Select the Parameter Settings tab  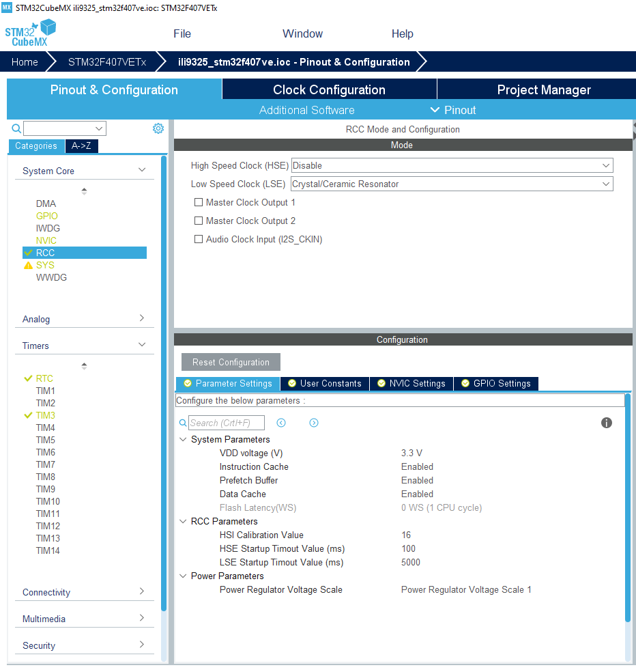pyautogui.click(x=228, y=383)
